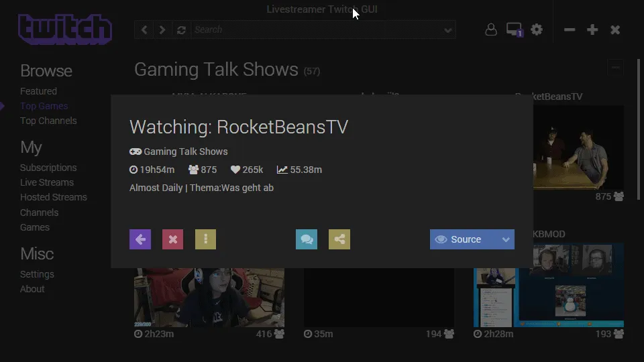Click the 55.38m views statistic
Image resolution: width=644 pixels, height=362 pixels.
click(x=299, y=170)
